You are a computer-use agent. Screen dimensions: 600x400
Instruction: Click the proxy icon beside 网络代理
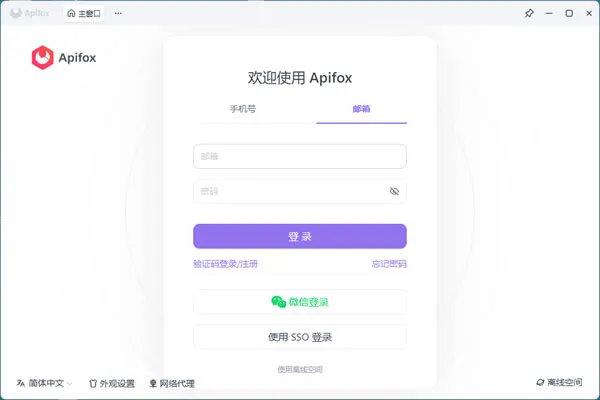pyautogui.click(x=153, y=384)
